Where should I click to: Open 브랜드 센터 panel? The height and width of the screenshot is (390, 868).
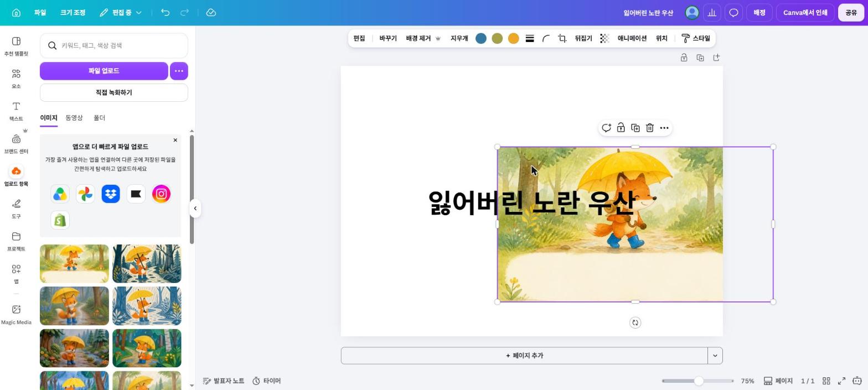16,144
